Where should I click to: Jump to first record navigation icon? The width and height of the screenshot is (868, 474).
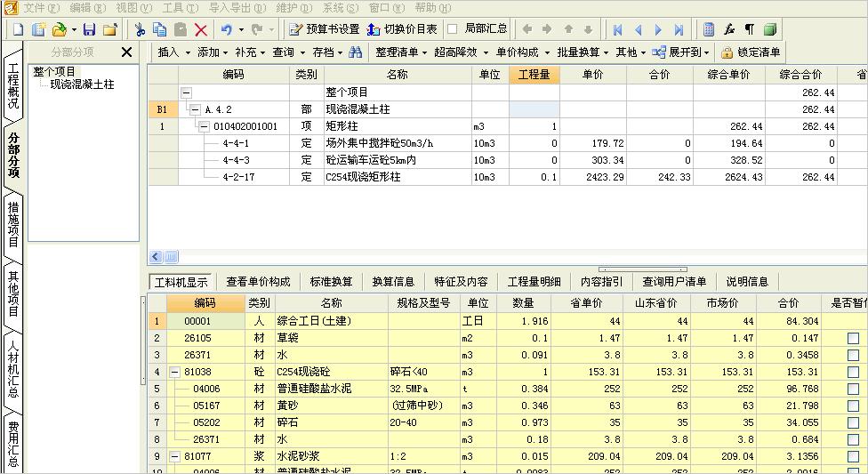tap(617, 29)
